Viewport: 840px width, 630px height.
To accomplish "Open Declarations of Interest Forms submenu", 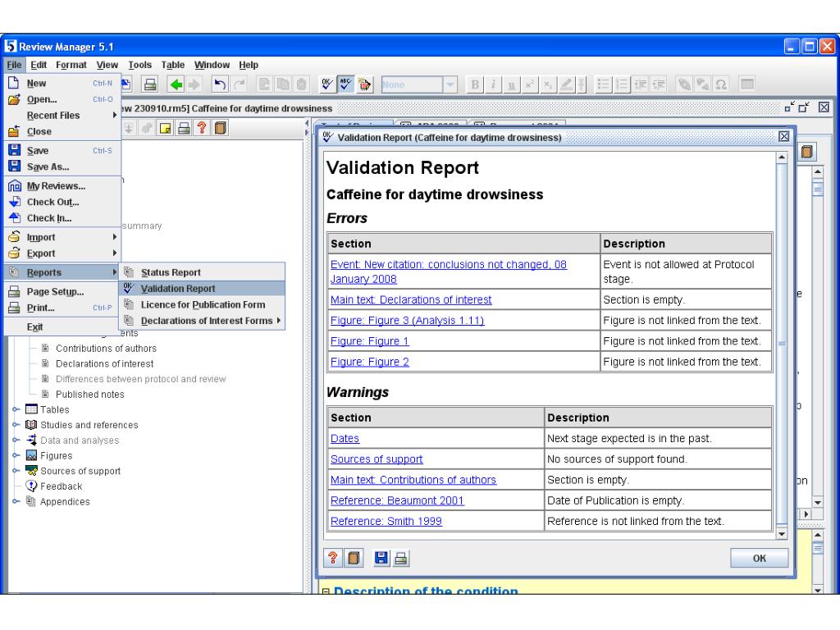I will point(203,321).
